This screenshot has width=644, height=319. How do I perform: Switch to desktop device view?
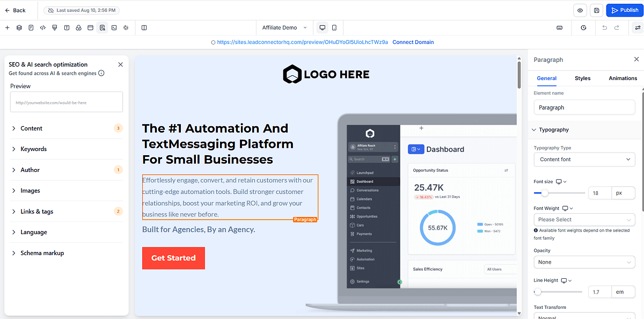323,27
